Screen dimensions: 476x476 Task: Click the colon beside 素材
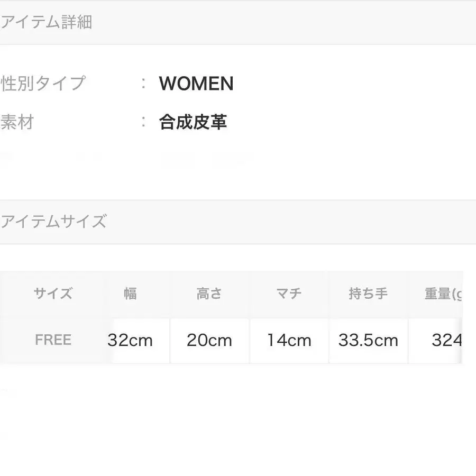(144, 123)
